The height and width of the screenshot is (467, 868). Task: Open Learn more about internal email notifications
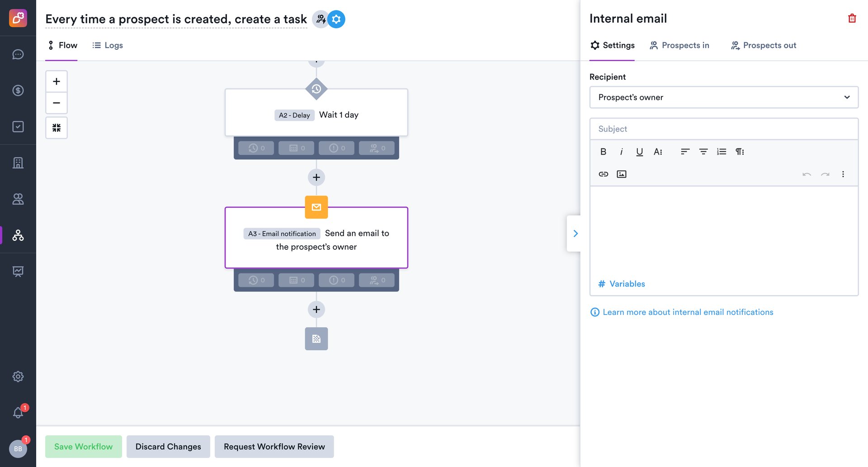point(688,312)
